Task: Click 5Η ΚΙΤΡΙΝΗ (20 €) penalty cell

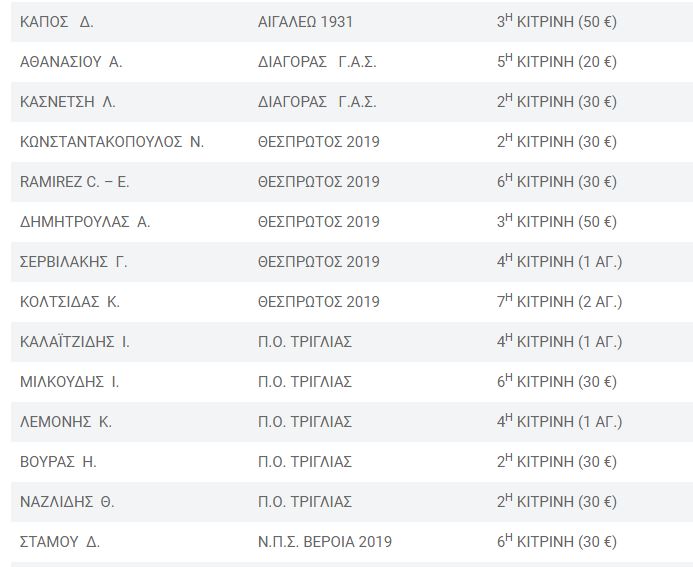Action: (x=557, y=61)
